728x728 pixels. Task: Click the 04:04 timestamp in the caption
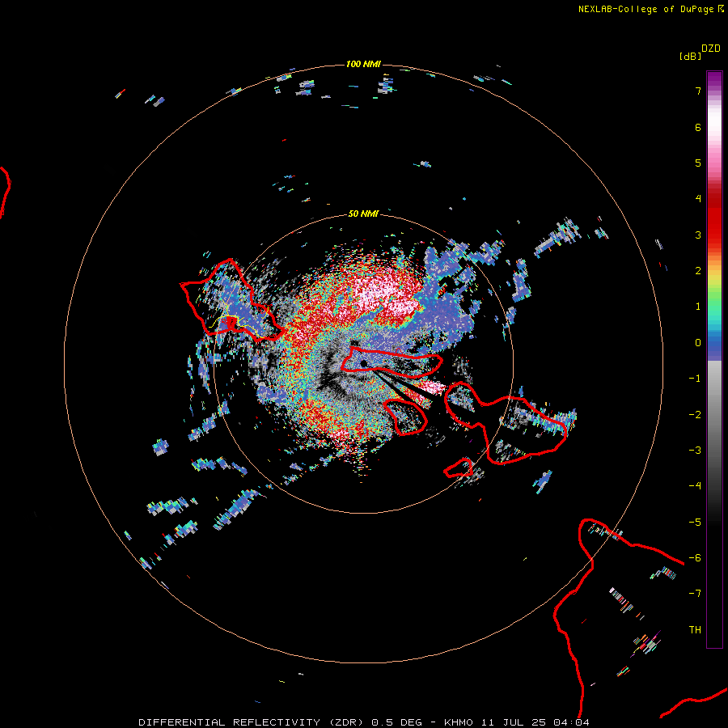coord(571,722)
